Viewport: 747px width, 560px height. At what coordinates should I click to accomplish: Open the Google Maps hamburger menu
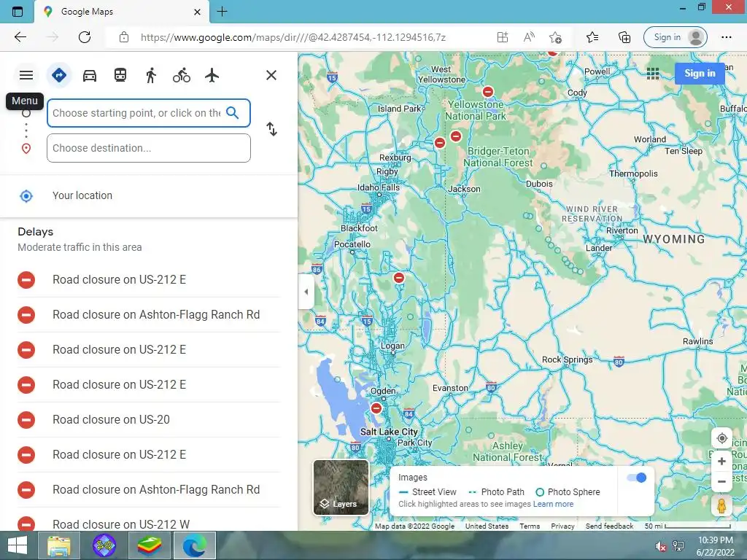pyautogui.click(x=26, y=75)
